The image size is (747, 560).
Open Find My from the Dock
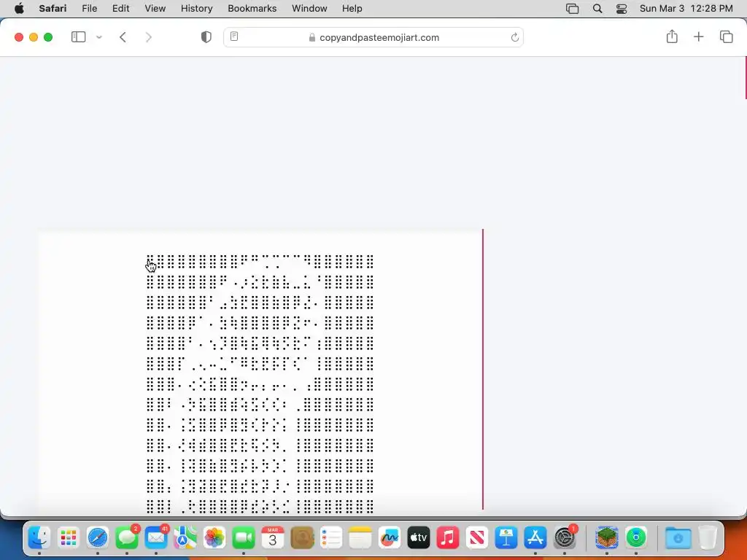pyautogui.click(x=636, y=537)
